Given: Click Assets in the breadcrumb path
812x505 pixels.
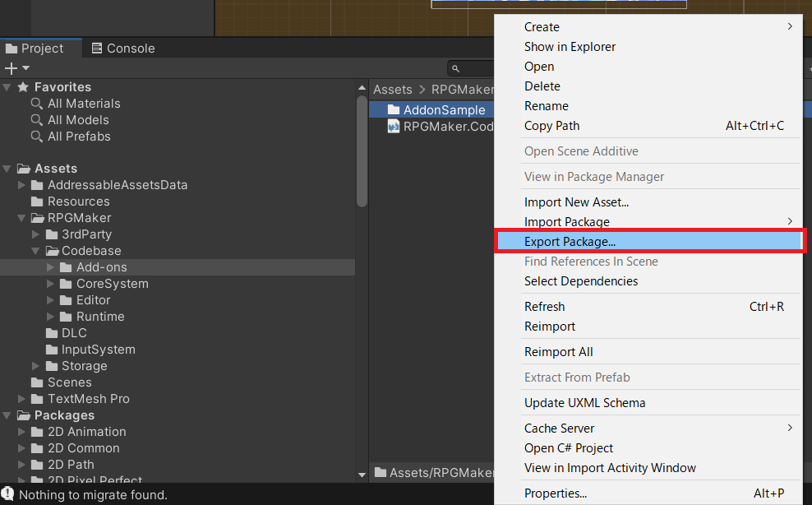Looking at the screenshot, I should coord(392,90).
